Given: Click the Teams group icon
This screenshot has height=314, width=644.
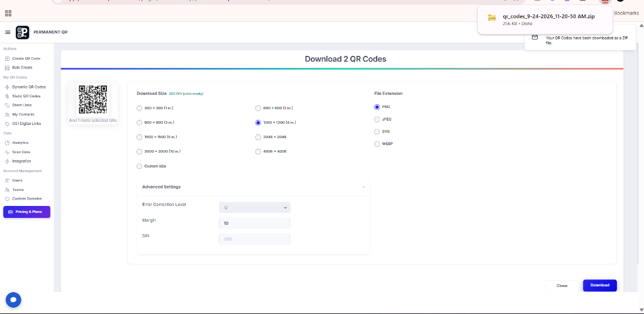Looking at the screenshot, I should pyautogui.click(x=7, y=190).
